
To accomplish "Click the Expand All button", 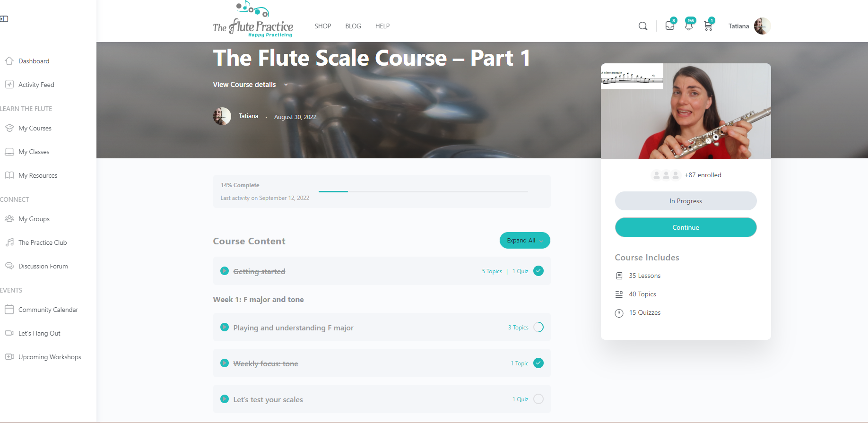I will [x=525, y=240].
